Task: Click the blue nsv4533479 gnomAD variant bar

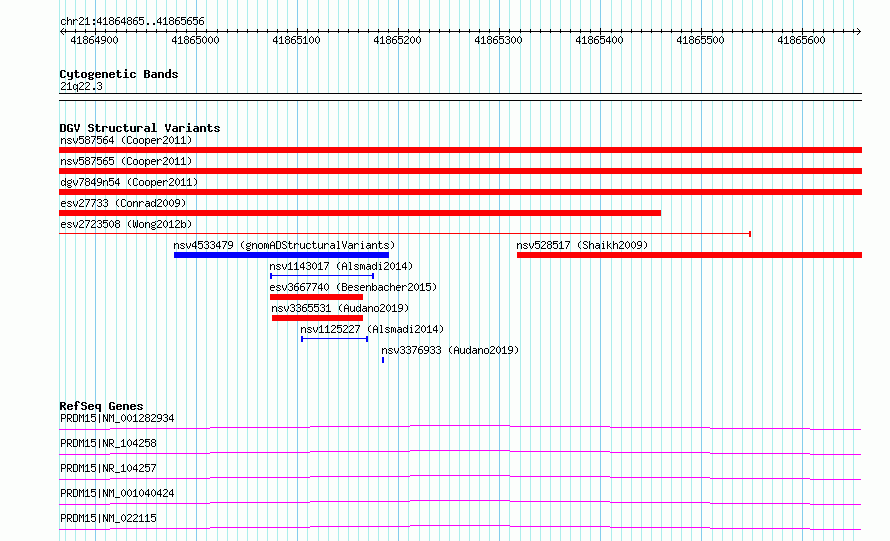Action: point(281,255)
